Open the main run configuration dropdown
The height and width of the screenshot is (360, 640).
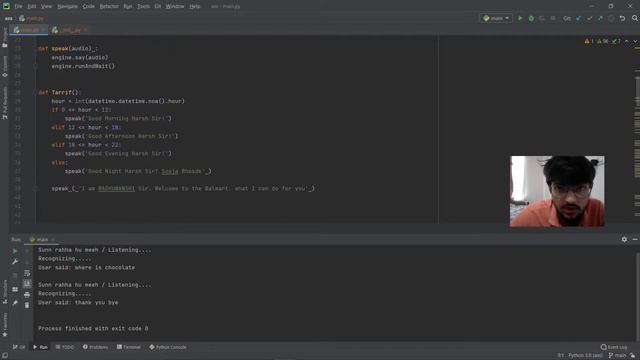click(x=496, y=18)
